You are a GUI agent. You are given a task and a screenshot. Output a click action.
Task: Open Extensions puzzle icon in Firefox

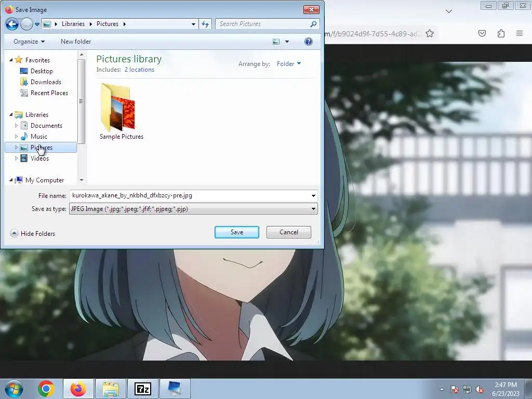[x=501, y=33]
